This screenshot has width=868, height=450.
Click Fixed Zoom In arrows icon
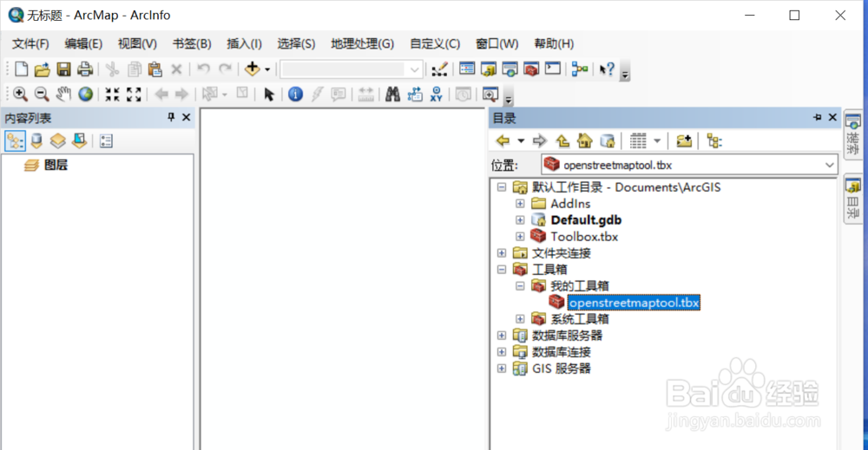click(112, 94)
